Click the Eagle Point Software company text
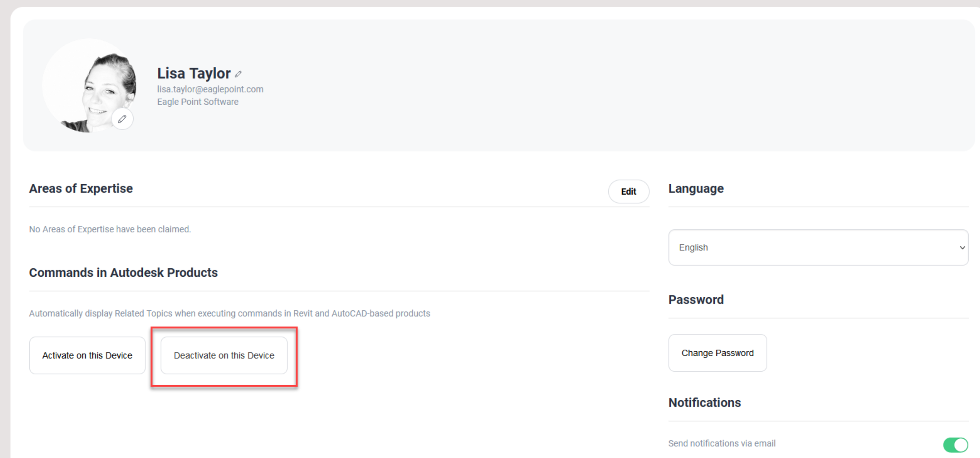 click(198, 102)
